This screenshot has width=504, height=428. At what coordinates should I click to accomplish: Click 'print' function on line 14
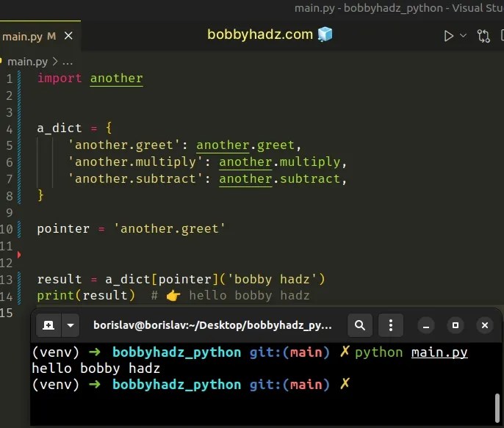tap(56, 295)
